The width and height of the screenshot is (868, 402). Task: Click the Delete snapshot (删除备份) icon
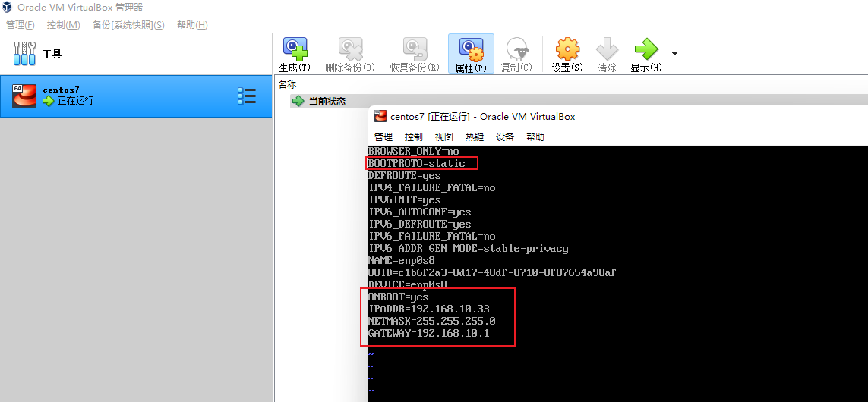tap(350, 49)
